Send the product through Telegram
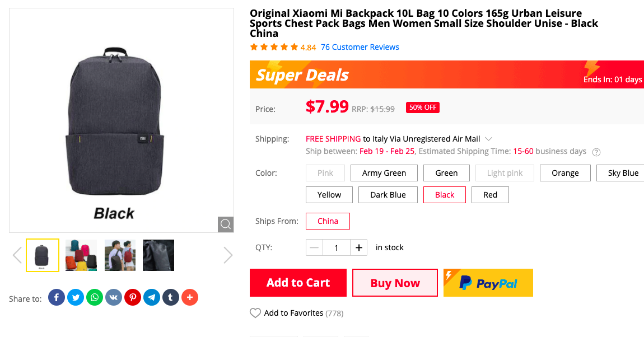Image resolution: width=644 pixels, height=337 pixels. [151, 297]
